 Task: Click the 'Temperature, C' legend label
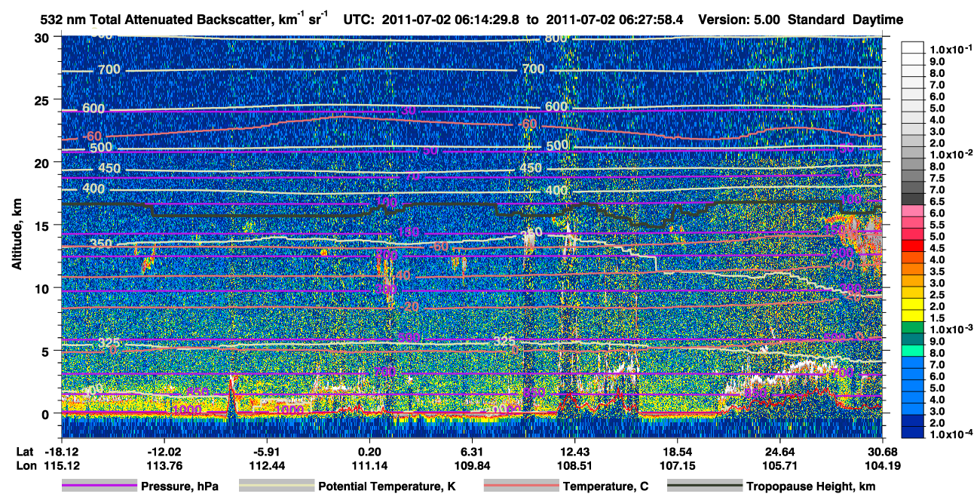point(605,486)
